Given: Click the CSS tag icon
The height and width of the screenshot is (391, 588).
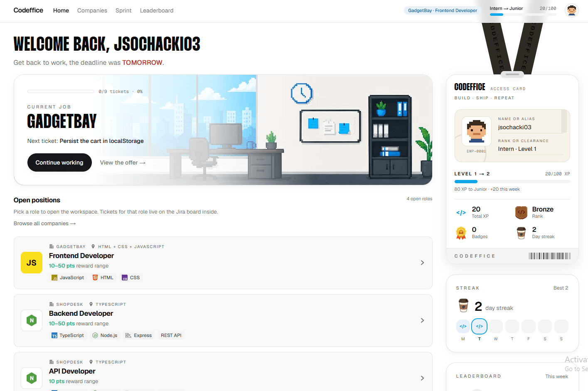Looking at the screenshot, I should [125, 278].
